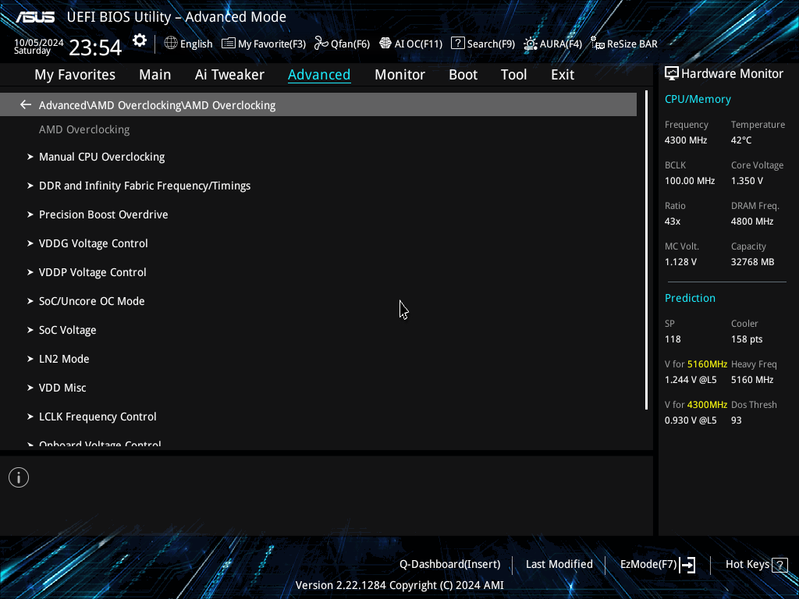Go back using the left arrow
The height and width of the screenshot is (599, 799).
[25, 104]
